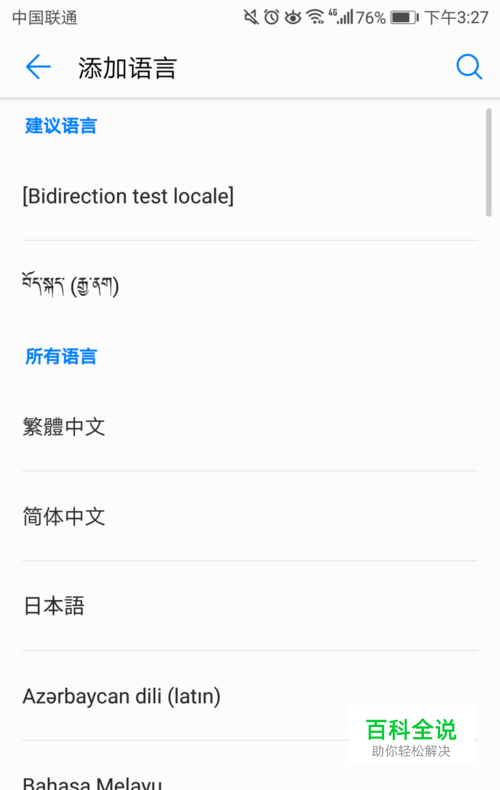Choose 繁體中文 from the list
500x790 pixels.
250,427
